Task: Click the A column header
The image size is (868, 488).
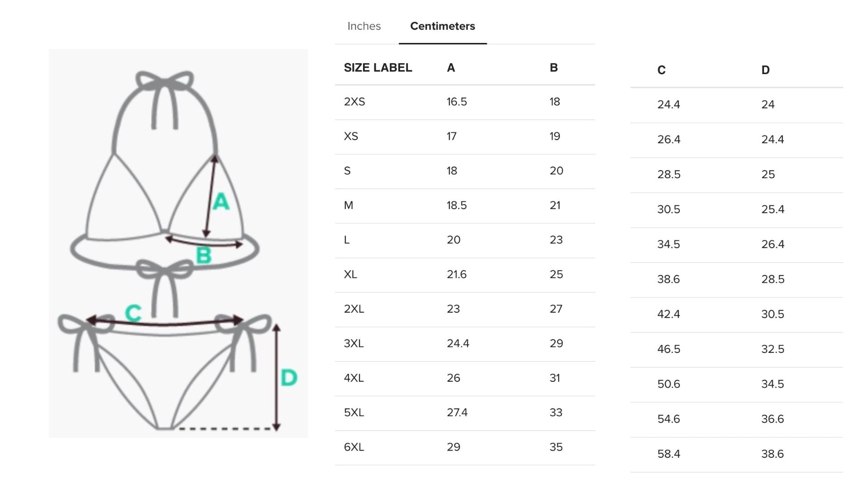Action: tap(451, 68)
